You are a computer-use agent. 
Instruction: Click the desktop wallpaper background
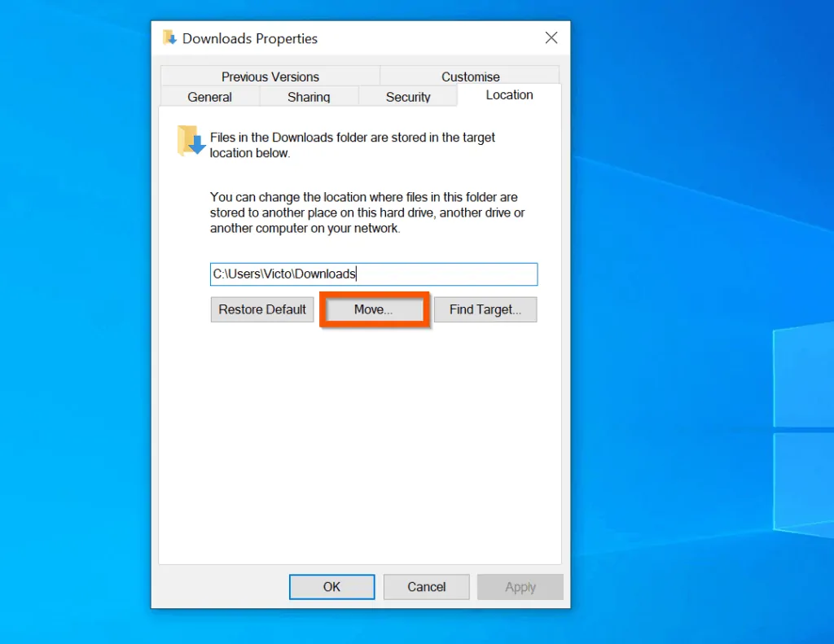click(x=73, y=326)
